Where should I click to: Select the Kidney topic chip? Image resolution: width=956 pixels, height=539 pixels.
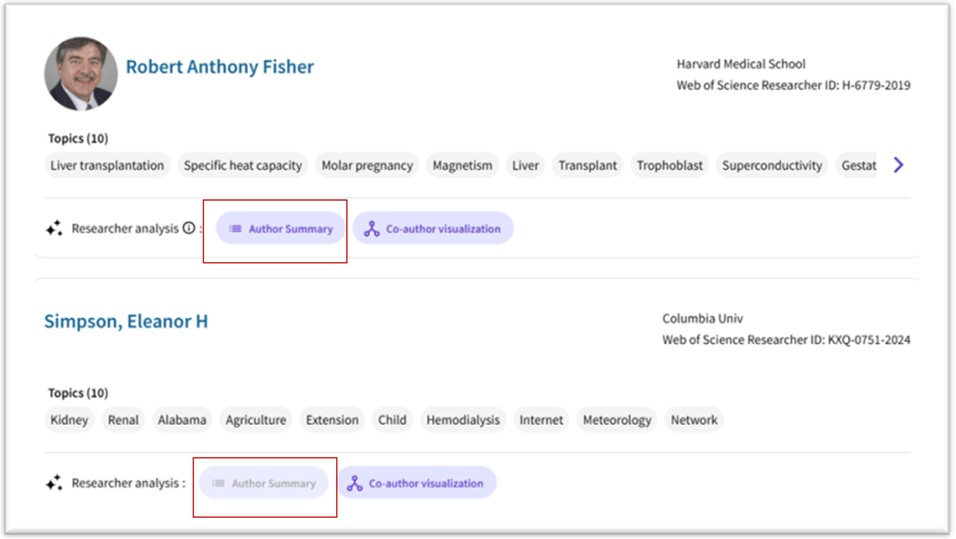click(69, 420)
